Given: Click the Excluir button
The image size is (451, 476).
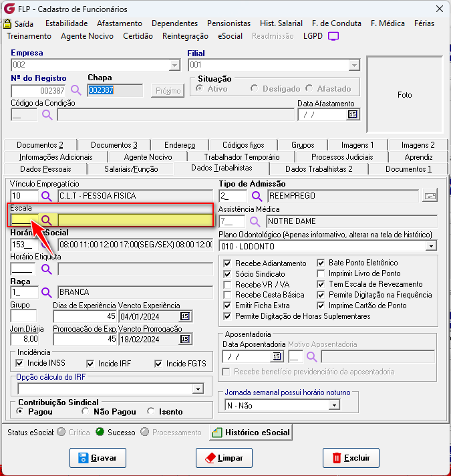Looking at the screenshot, I should [351, 458].
